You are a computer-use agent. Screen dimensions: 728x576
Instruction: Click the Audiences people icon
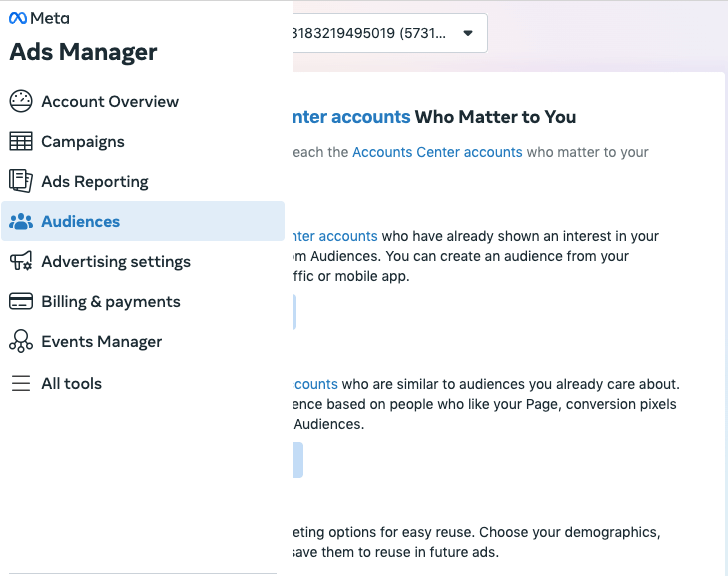coord(21,221)
